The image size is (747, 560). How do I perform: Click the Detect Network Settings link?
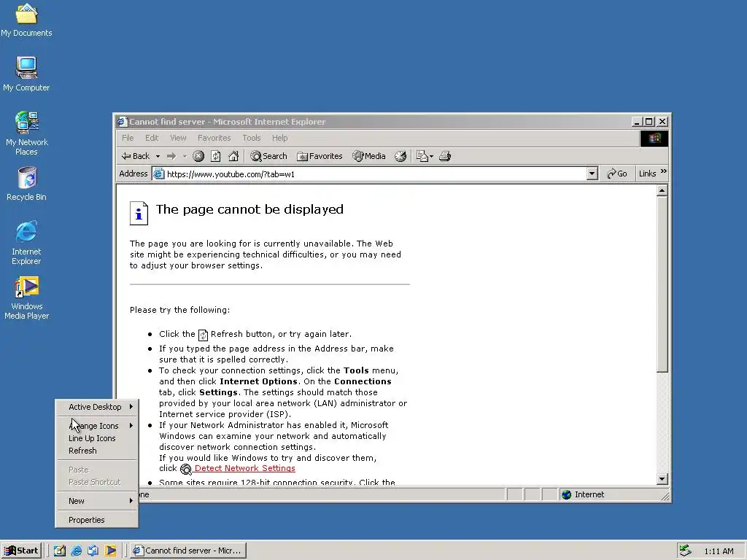[x=244, y=469]
